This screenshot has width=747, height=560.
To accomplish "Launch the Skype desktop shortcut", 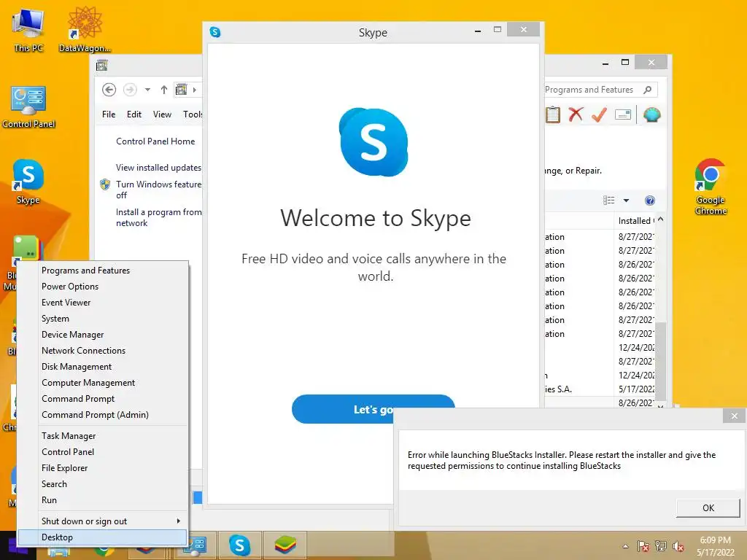I will pyautogui.click(x=28, y=182).
